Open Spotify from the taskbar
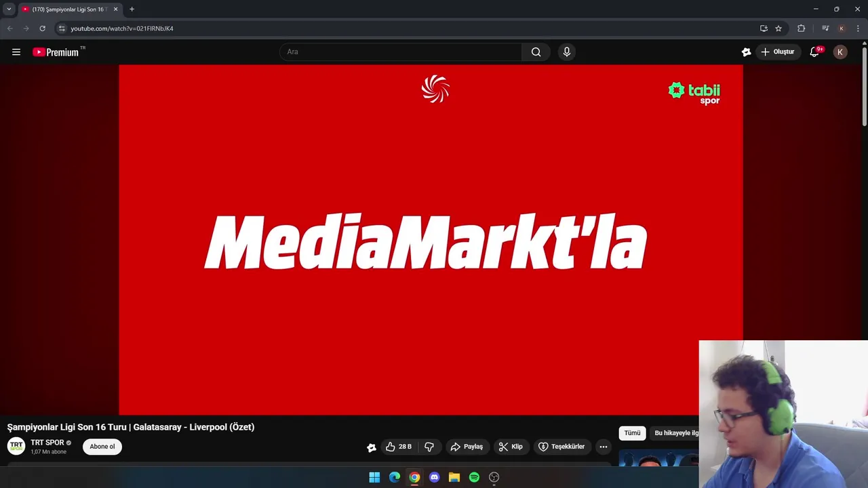The width and height of the screenshot is (868, 488). click(x=474, y=477)
